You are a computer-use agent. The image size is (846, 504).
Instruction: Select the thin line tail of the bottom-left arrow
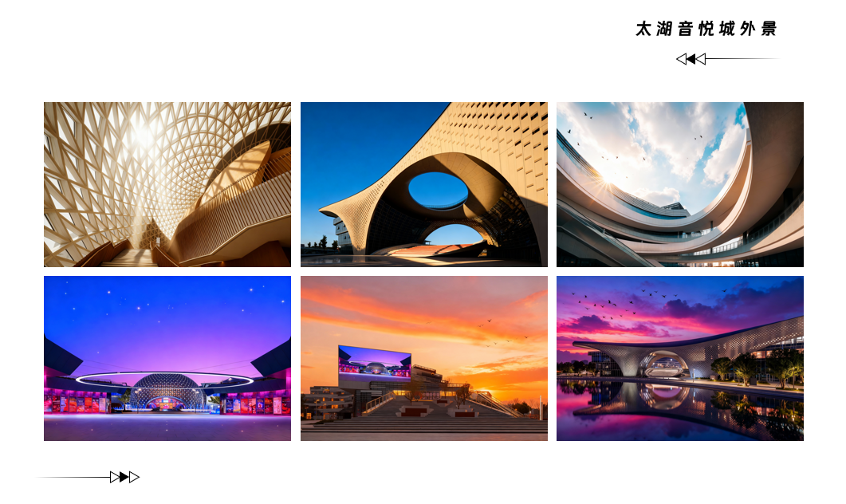click(73, 477)
